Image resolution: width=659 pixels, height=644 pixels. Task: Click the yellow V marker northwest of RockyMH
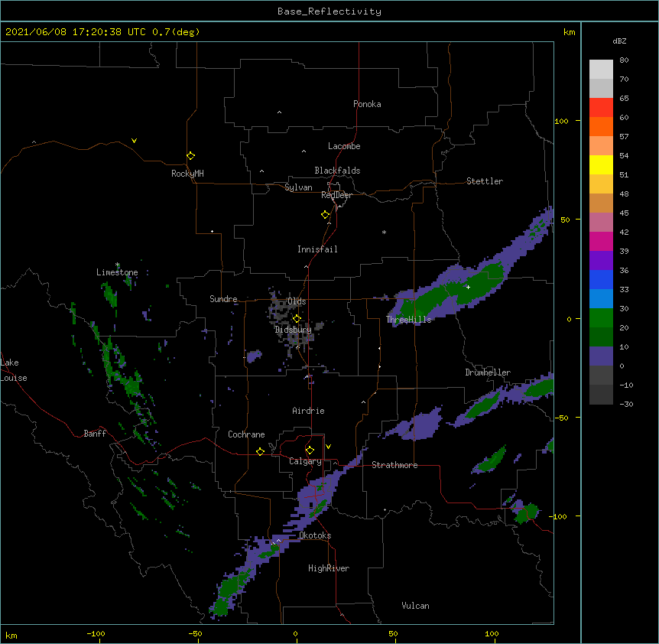click(134, 141)
